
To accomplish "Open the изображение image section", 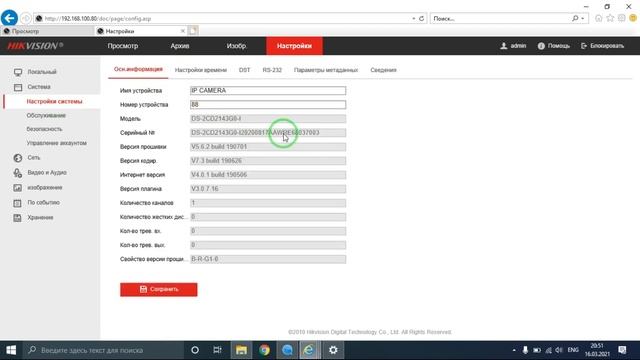I will pos(45,188).
